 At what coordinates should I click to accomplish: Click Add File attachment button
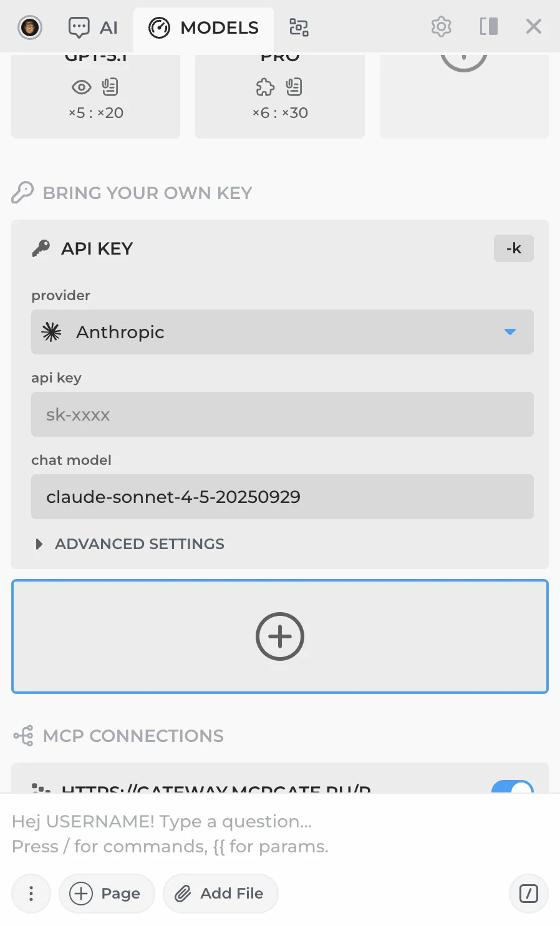coord(220,894)
